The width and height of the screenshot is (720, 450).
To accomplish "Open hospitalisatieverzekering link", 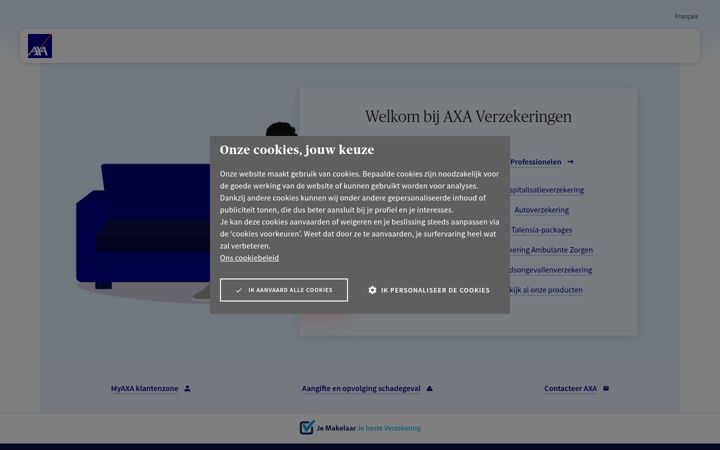I will [547, 190].
